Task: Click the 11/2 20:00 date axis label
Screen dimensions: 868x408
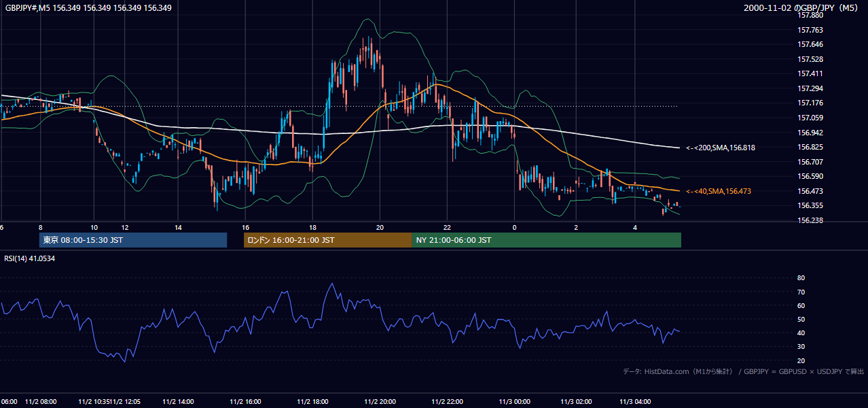Action: pyautogui.click(x=380, y=402)
